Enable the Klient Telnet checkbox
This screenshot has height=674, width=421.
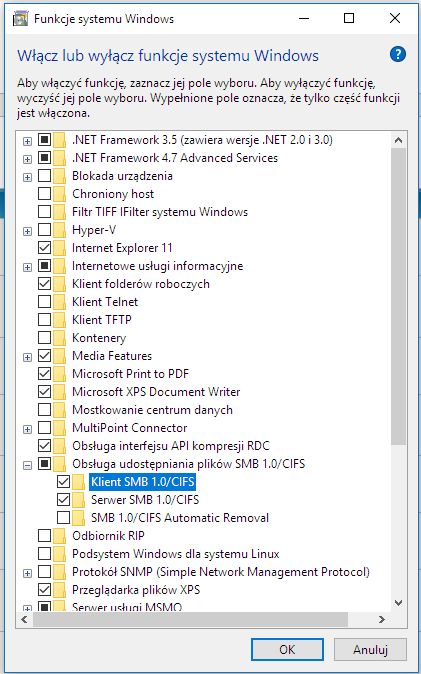coord(44,302)
